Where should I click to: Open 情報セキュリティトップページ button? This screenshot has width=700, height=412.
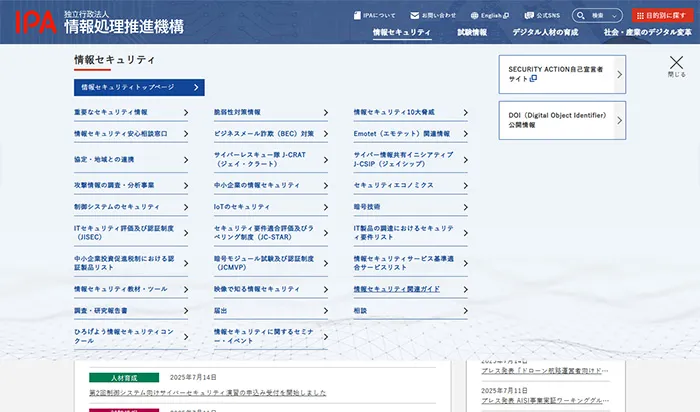pyautogui.click(x=139, y=87)
